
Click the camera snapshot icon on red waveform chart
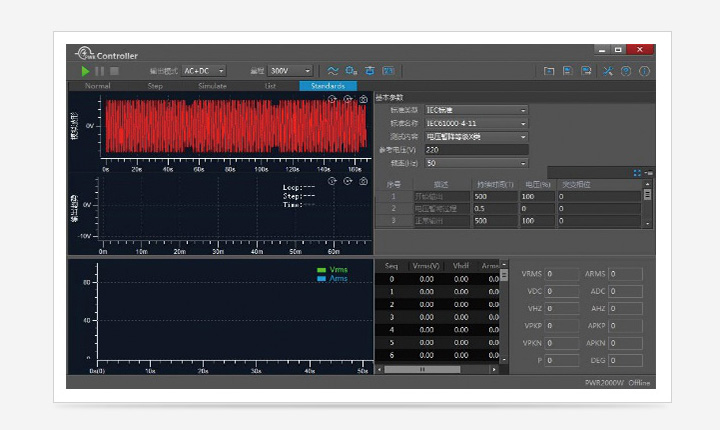364,99
